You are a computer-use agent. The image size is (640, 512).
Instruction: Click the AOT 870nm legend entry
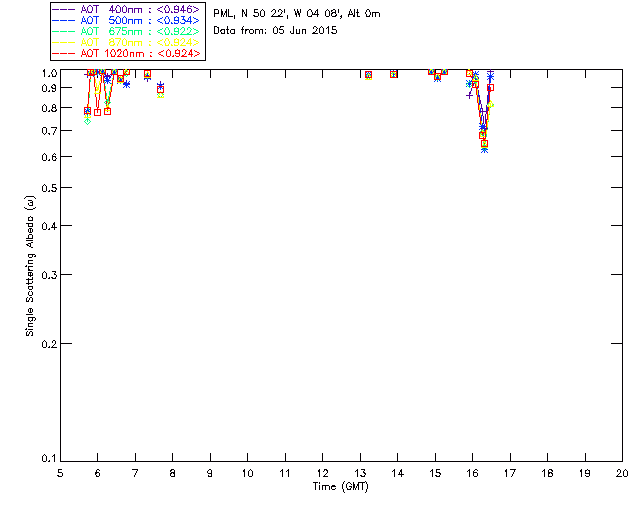pyautogui.click(x=127, y=42)
